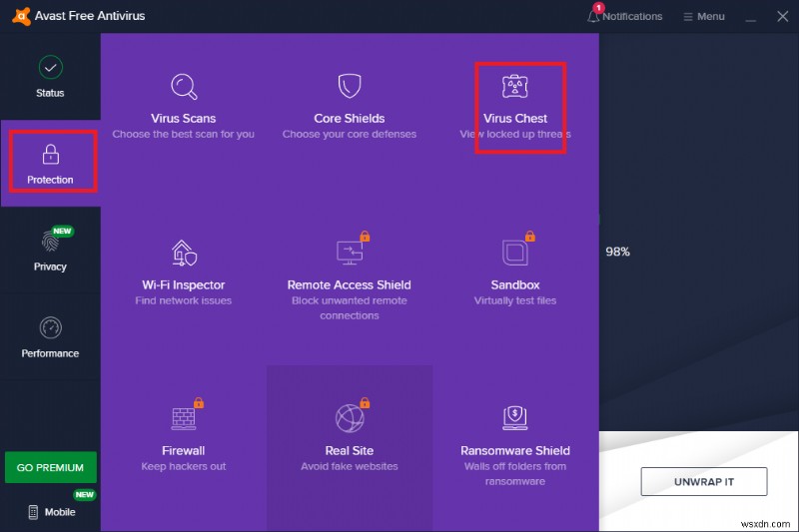The image size is (799, 532).
Task: Click the 98% value
Action: pos(617,252)
